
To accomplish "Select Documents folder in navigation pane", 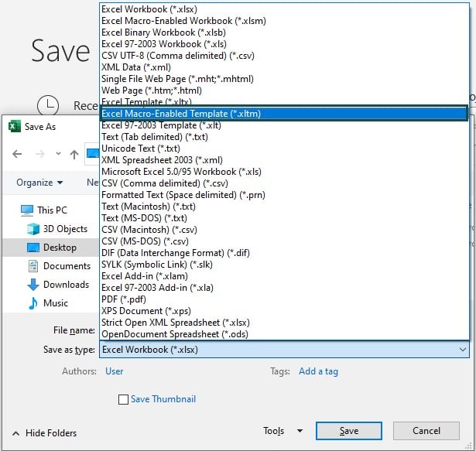I will 60,266.
